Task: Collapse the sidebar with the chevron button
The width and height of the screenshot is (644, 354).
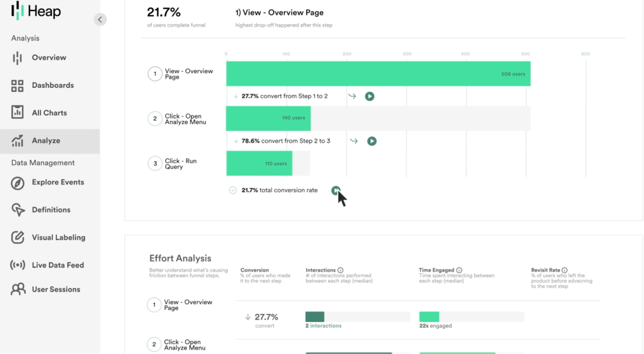Action: (x=100, y=19)
